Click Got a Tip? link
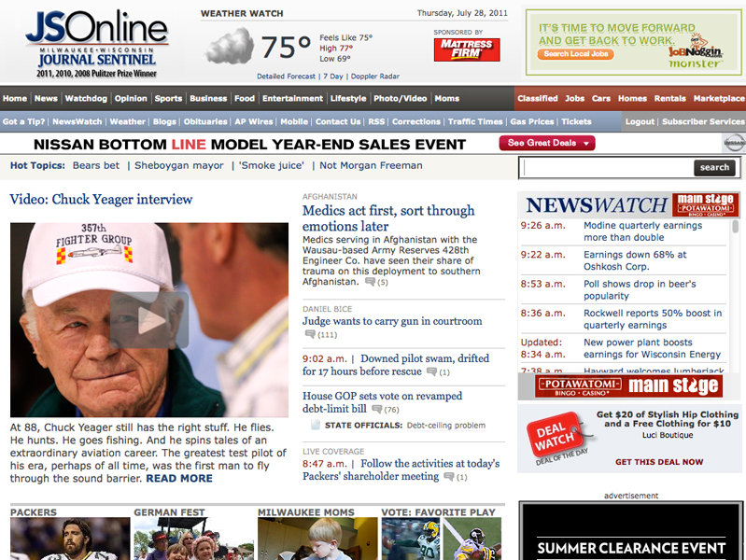The width and height of the screenshot is (746, 560). pos(23,122)
